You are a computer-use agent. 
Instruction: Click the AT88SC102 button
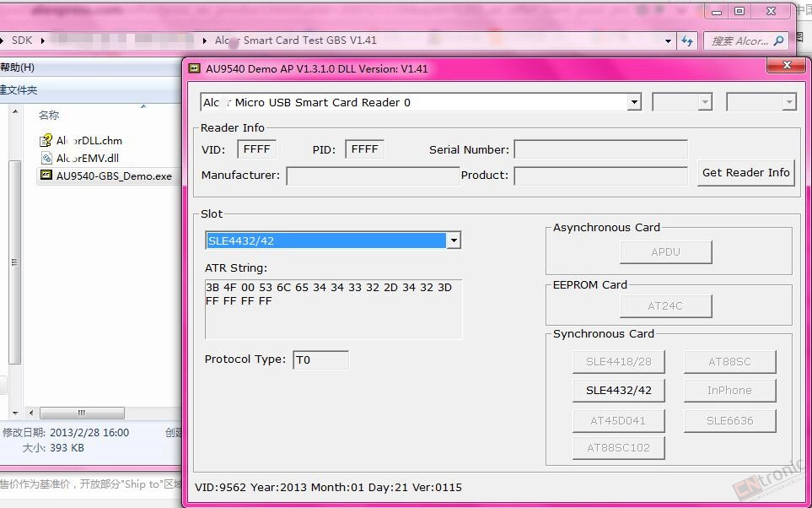(x=619, y=448)
